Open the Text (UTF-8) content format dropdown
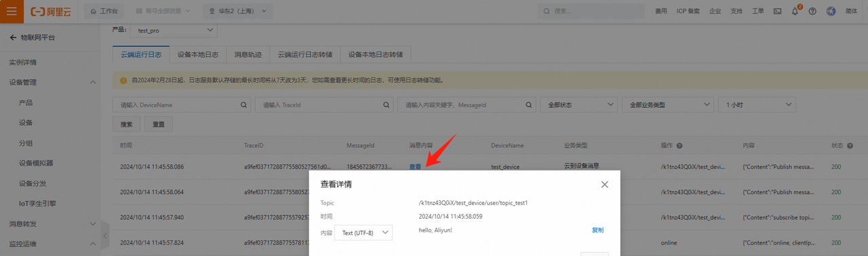Screen dimensions: 868x256 pos(363,233)
